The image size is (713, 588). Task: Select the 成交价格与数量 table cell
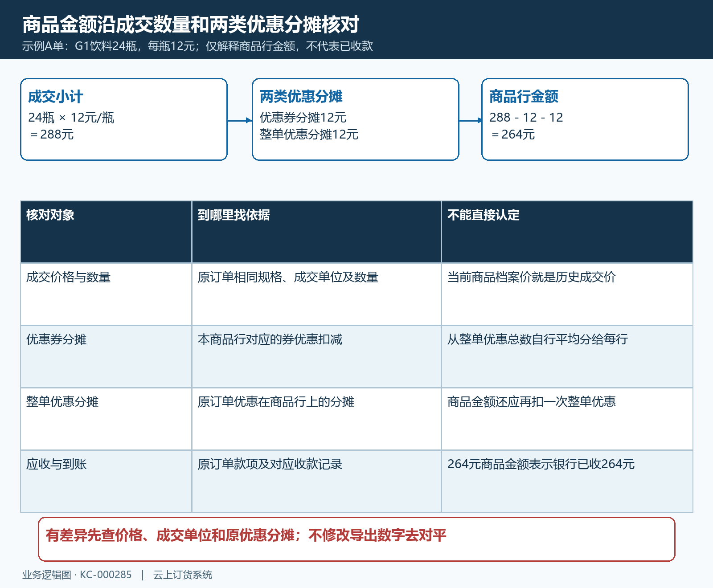pyautogui.click(x=106, y=294)
